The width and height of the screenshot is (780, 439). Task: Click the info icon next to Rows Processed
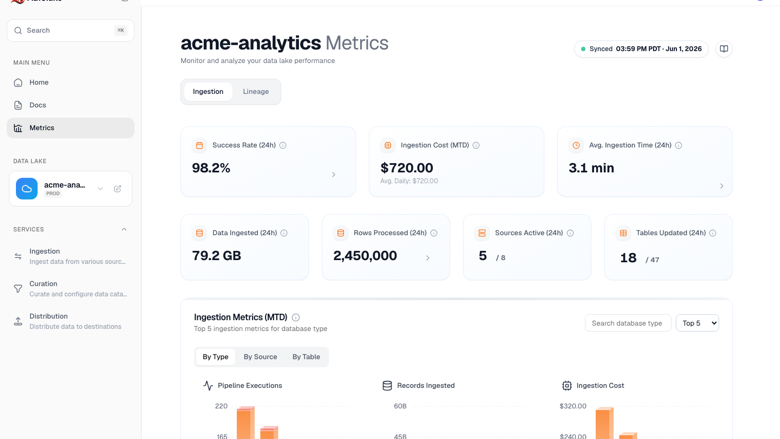click(x=434, y=233)
